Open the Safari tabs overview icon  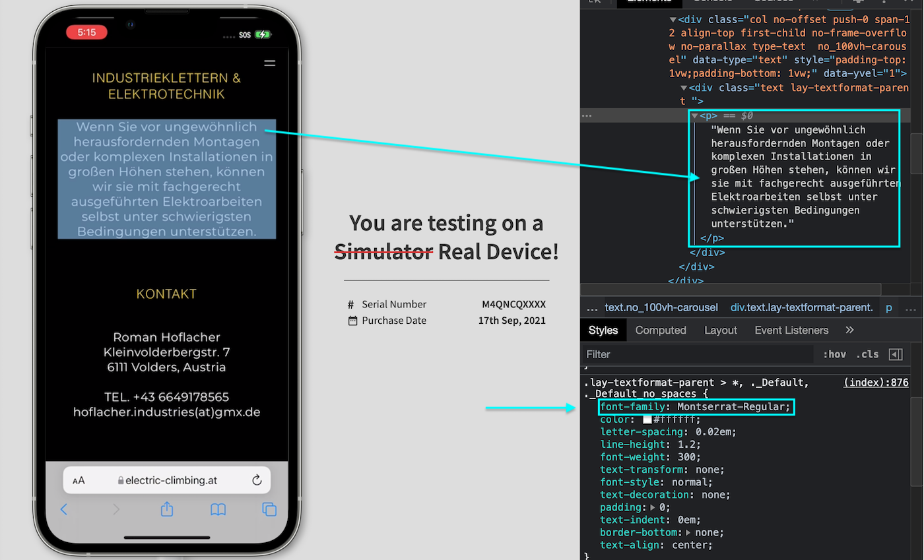[269, 509]
